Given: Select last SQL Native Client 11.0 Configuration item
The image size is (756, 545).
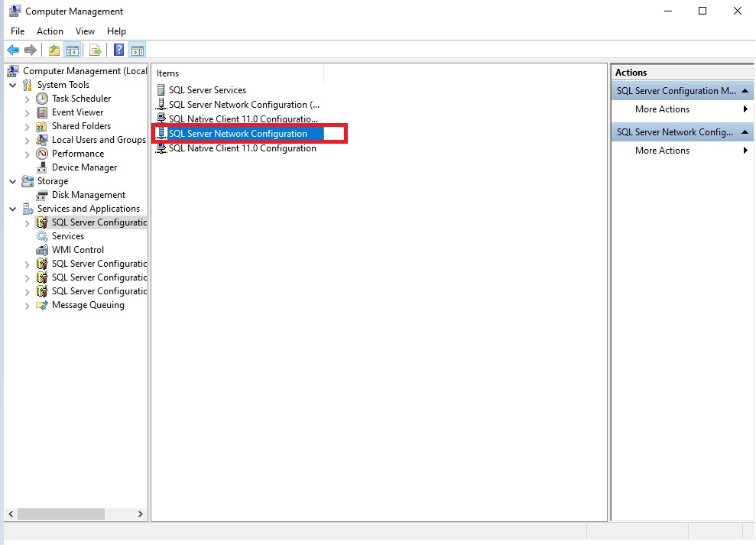Looking at the screenshot, I should tap(242, 148).
